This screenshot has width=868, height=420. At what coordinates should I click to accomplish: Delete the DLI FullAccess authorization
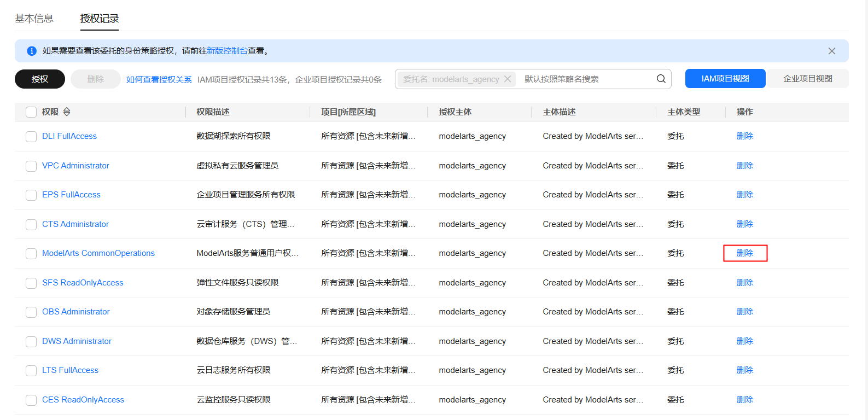[745, 136]
